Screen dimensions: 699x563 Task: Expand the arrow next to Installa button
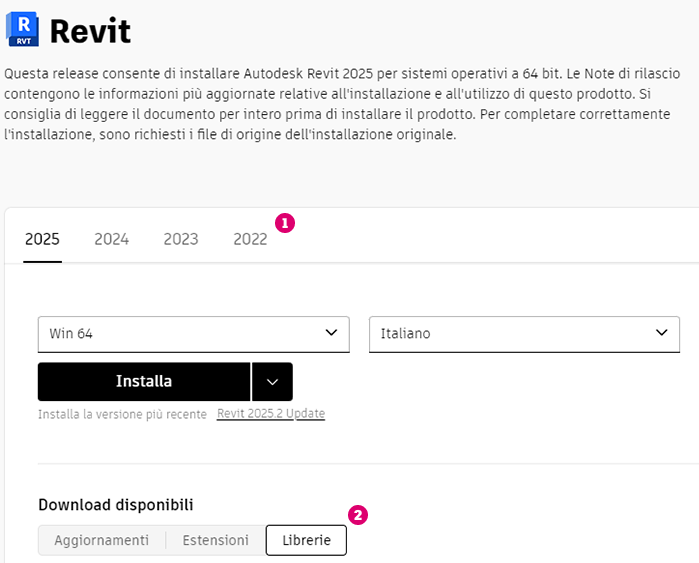[x=272, y=381]
